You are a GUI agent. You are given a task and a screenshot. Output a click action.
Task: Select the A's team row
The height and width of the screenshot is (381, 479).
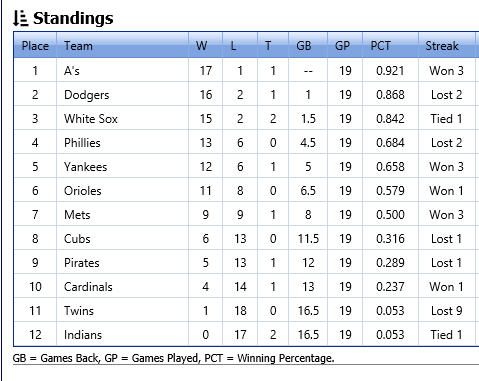(246, 71)
